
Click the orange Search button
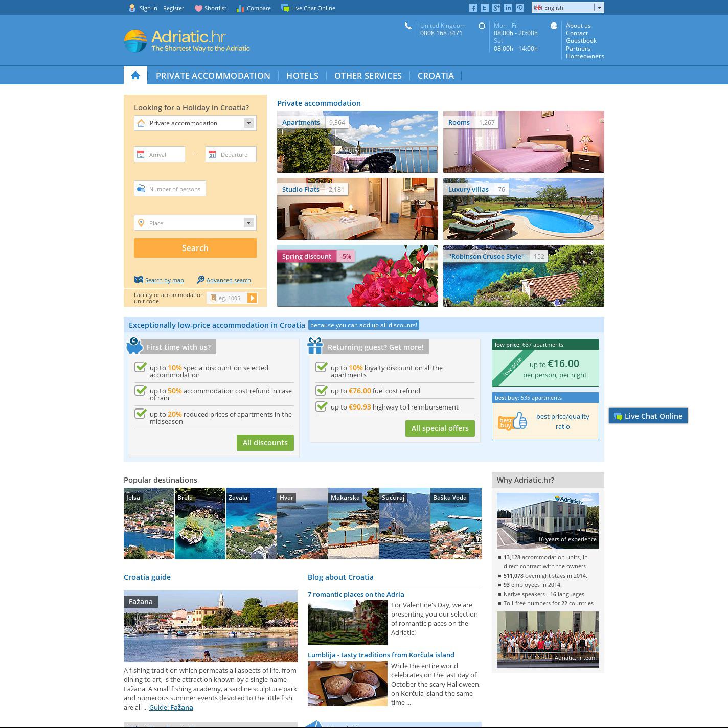(x=195, y=248)
